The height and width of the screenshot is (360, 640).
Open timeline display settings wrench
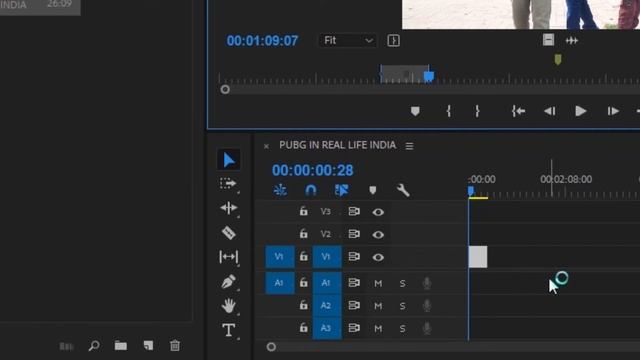click(403, 190)
